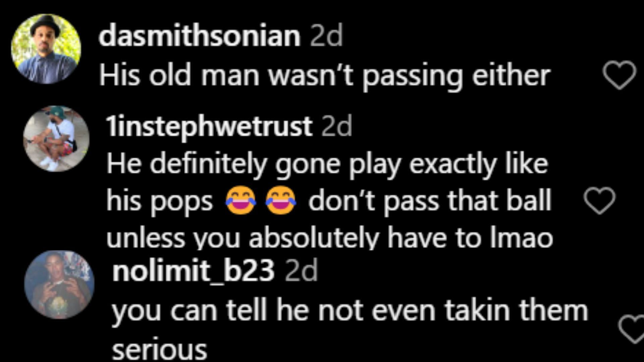Click the laughing emoji just before 'don't pass'
The image size is (644, 362).
[281, 200]
